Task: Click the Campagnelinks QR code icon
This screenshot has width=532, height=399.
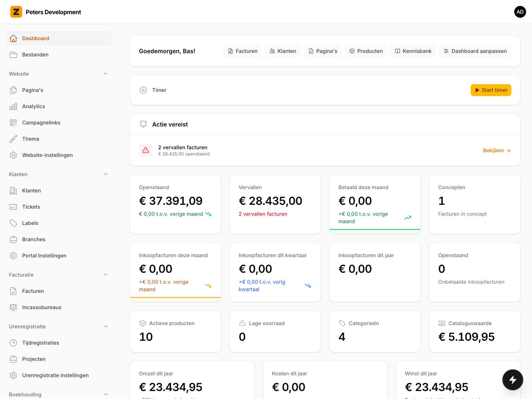Action: pyautogui.click(x=13, y=123)
